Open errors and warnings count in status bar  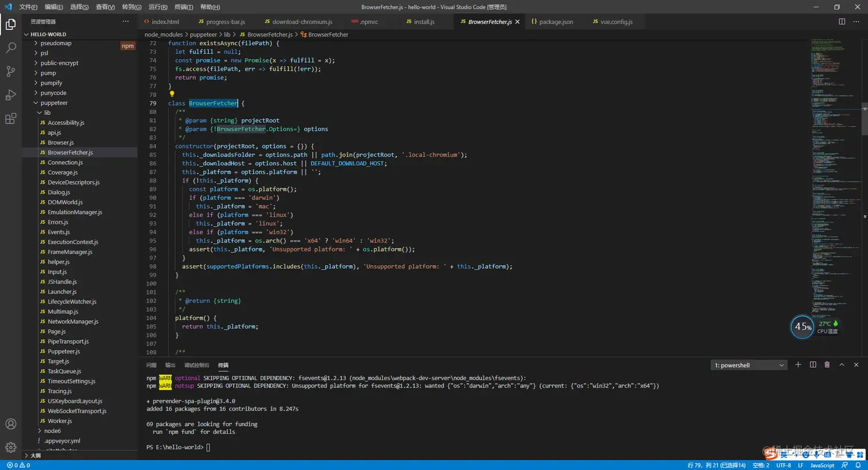(x=18, y=465)
